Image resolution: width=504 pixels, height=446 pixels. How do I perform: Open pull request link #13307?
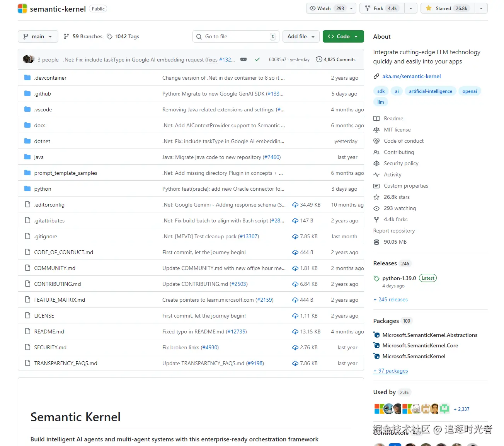tap(248, 236)
